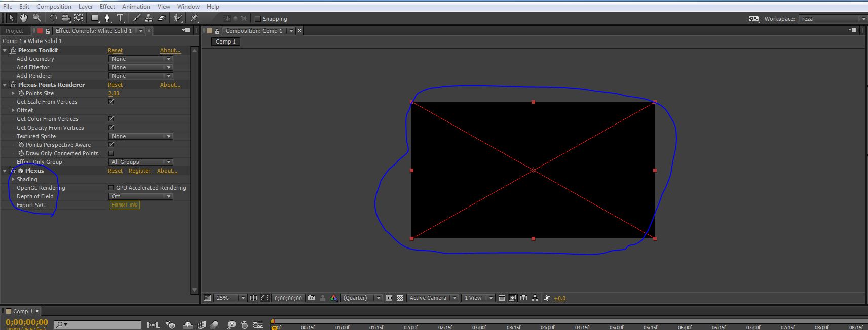
Task: Expand the Offset property
Action: 13,110
